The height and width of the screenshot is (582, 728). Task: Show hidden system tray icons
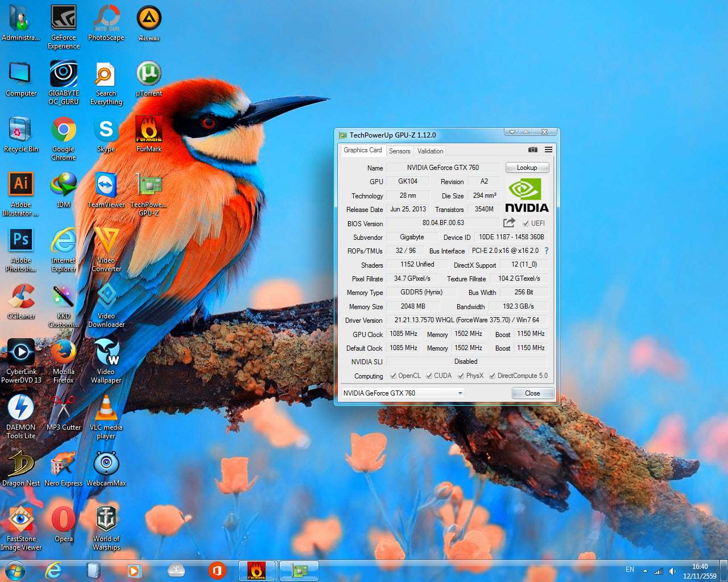point(645,571)
